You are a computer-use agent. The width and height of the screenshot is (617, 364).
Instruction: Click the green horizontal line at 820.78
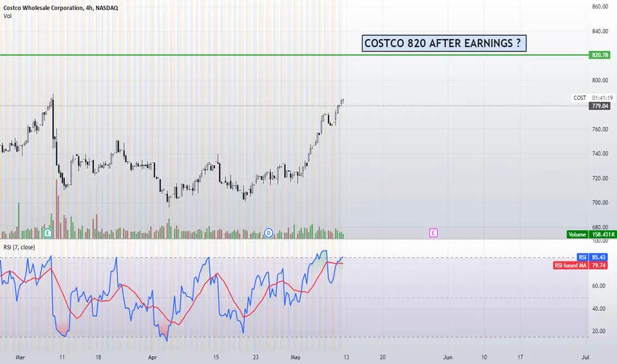(x=295, y=55)
